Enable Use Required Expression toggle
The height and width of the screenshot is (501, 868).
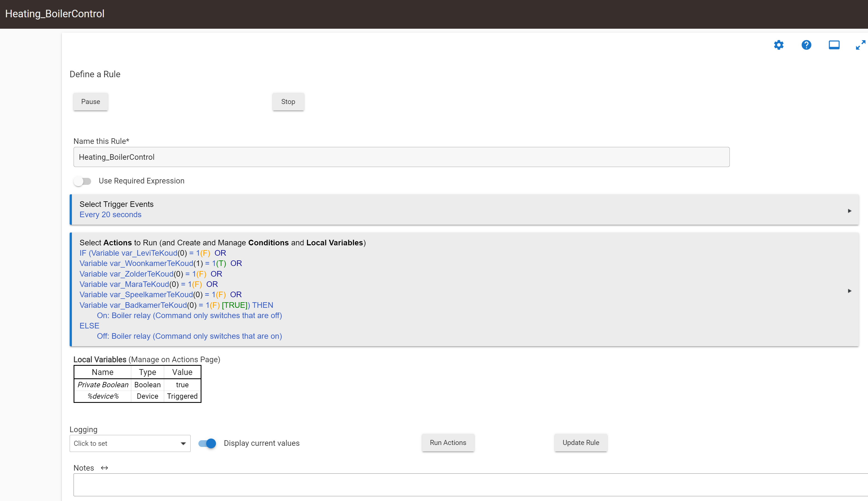(82, 181)
